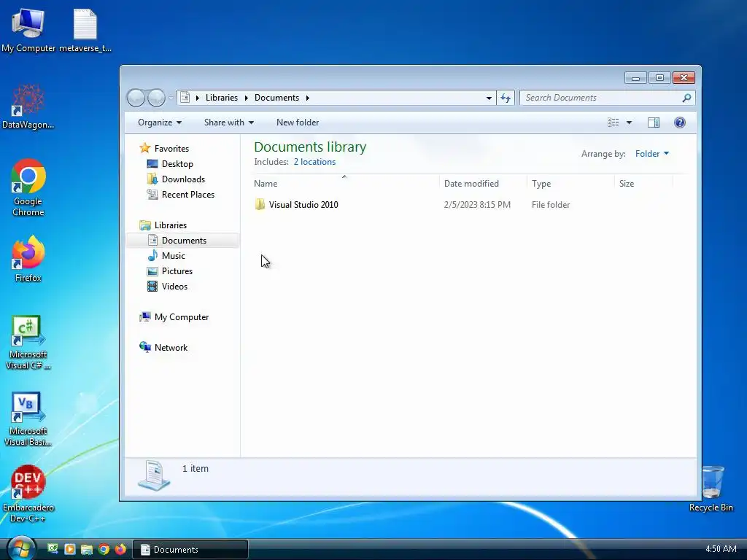This screenshot has height=560, width=747.
Task: Refresh the Documents folder view
Action: tap(506, 98)
